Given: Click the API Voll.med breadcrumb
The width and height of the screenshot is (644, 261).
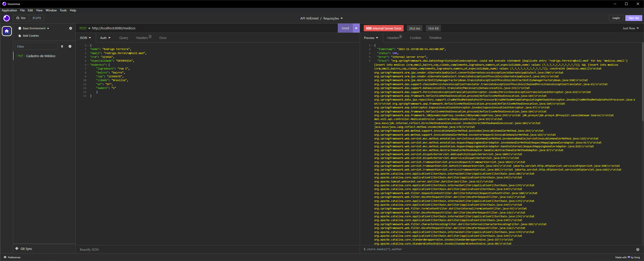Looking at the screenshot, I should (x=309, y=18).
